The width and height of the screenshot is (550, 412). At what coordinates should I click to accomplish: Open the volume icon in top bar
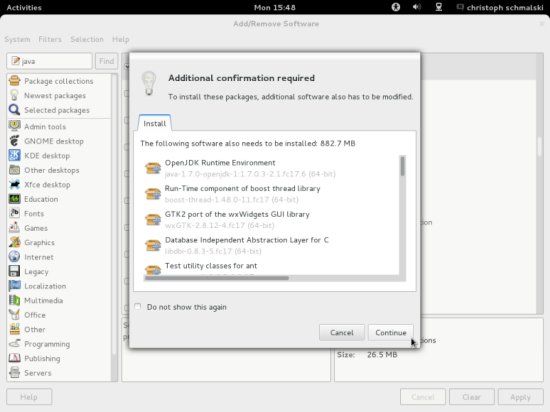[x=417, y=7]
